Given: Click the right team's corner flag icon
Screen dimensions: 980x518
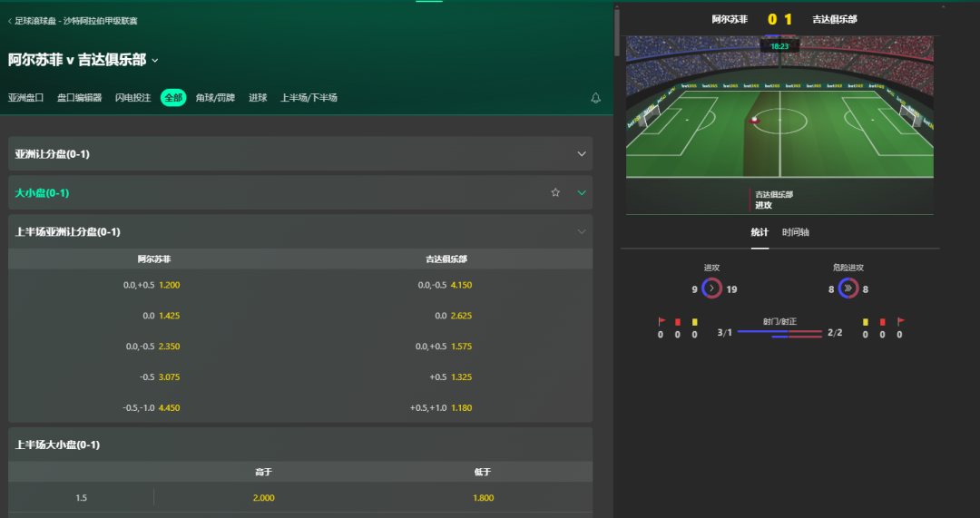Looking at the screenshot, I should click(900, 322).
